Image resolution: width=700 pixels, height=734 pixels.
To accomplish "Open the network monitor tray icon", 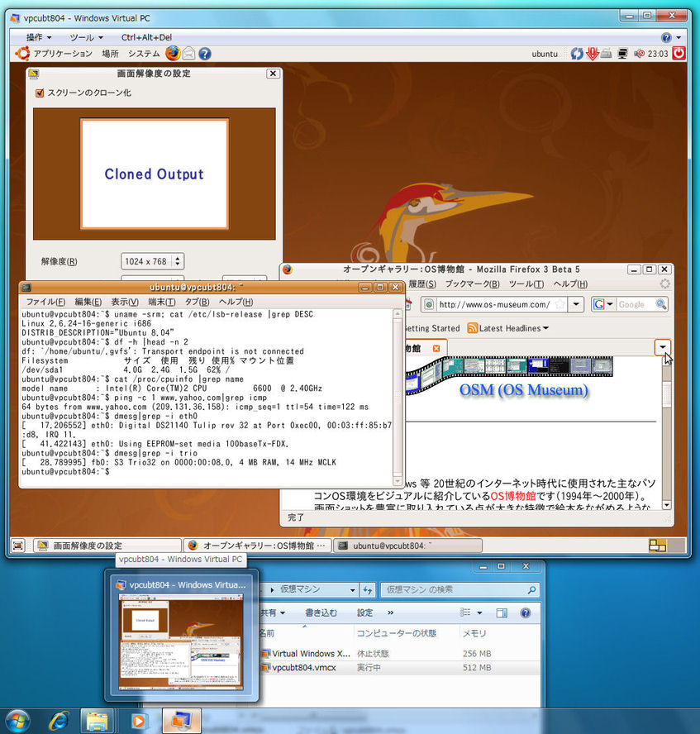I will click(x=622, y=54).
